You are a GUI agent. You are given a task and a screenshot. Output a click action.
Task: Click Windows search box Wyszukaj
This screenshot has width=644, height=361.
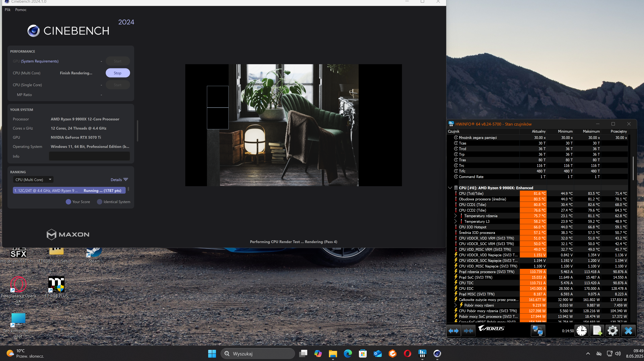257,354
